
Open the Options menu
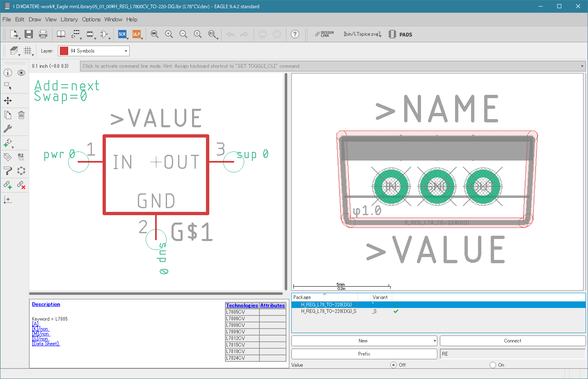click(x=91, y=19)
